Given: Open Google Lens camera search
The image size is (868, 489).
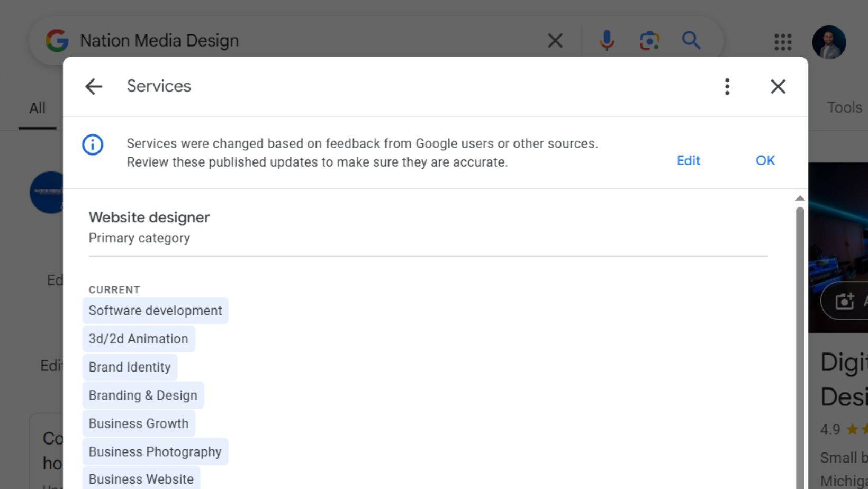Looking at the screenshot, I should click(x=650, y=40).
